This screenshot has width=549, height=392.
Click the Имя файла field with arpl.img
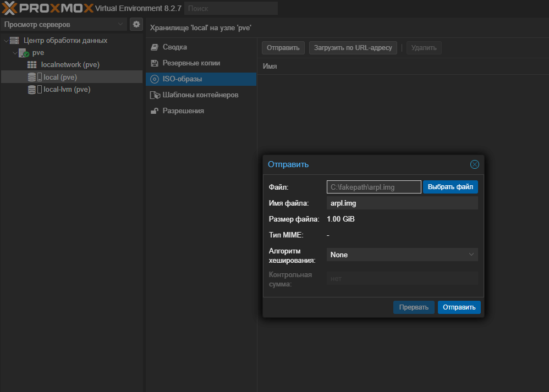pos(402,203)
